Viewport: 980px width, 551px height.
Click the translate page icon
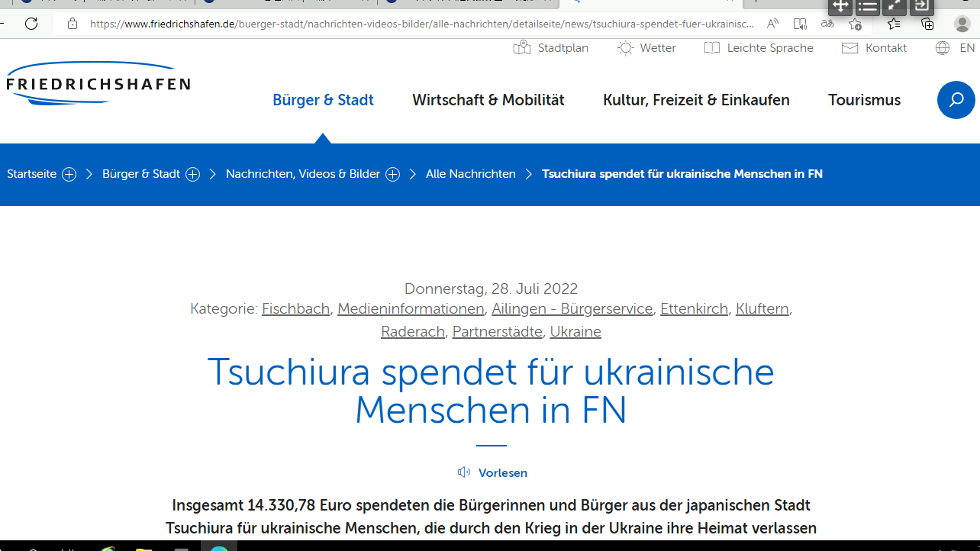827,24
